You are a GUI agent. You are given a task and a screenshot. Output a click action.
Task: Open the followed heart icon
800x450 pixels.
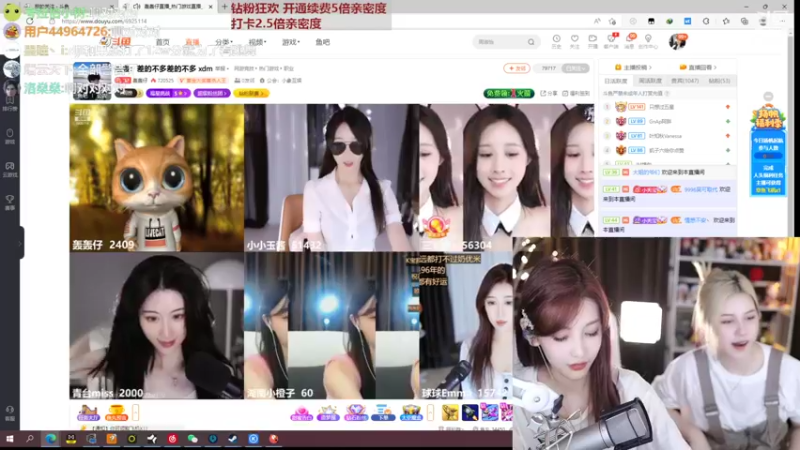pyautogui.click(x=574, y=41)
